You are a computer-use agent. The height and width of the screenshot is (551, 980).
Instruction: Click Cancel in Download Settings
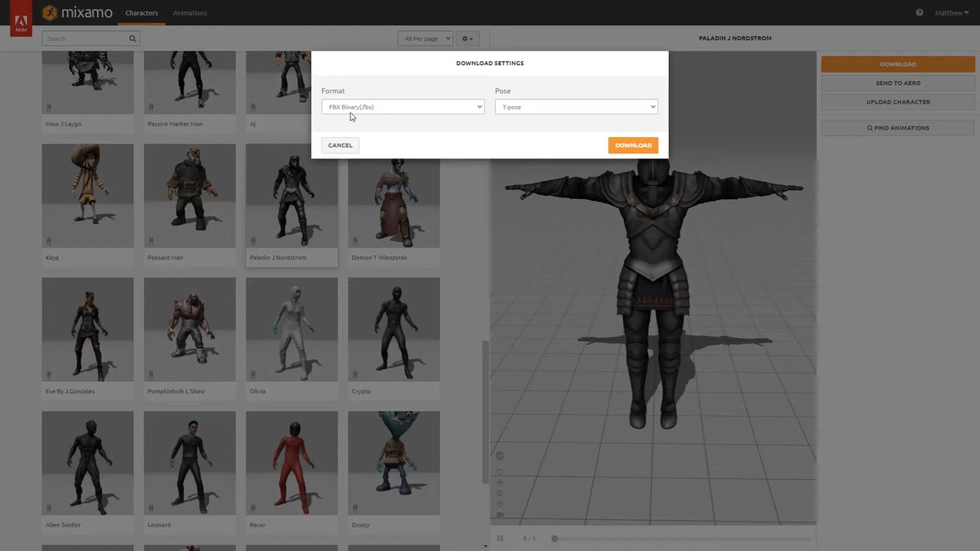pos(341,145)
